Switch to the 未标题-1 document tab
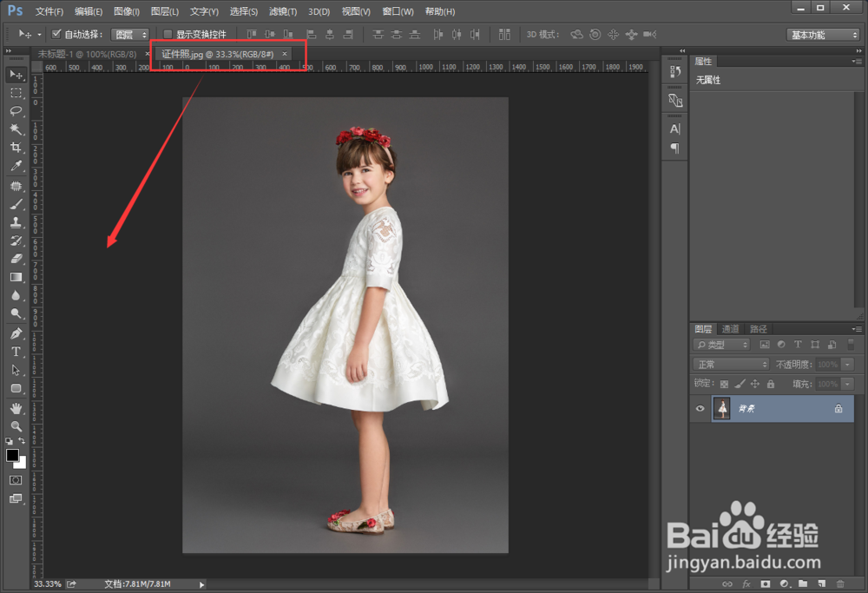 tap(86, 54)
